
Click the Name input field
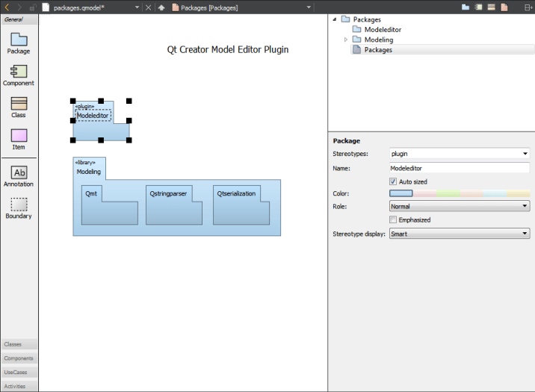click(460, 168)
